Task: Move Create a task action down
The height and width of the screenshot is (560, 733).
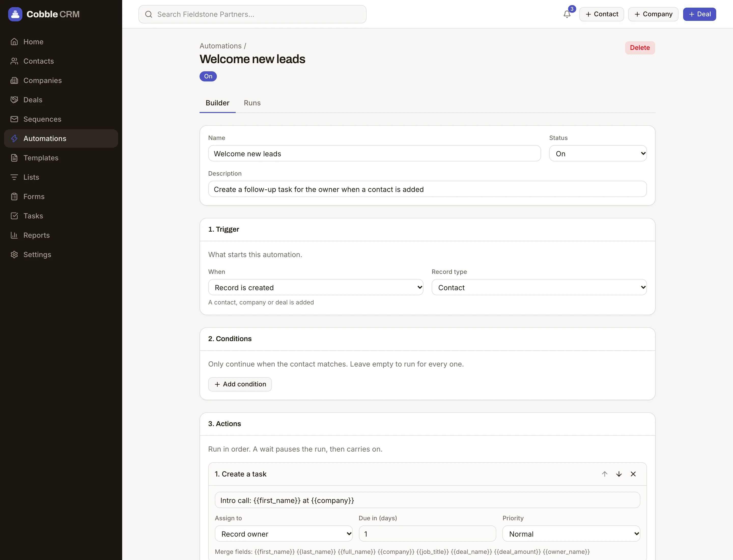Action: click(619, 474)
